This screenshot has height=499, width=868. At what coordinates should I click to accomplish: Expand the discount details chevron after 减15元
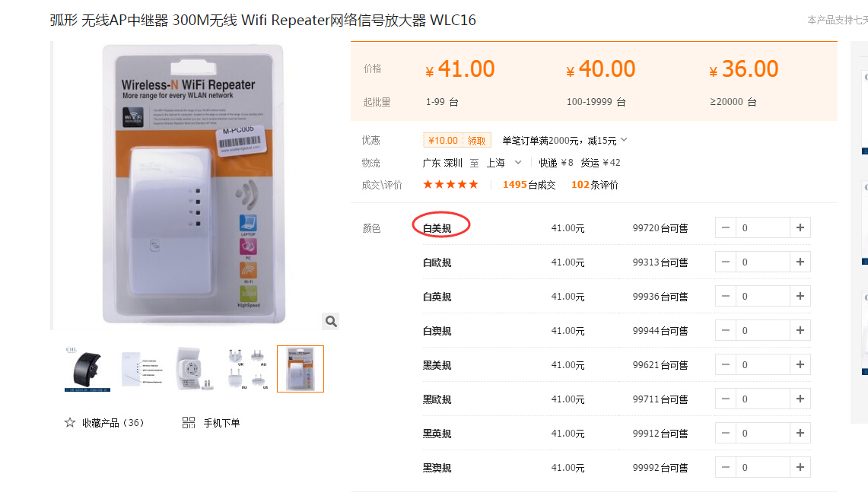[624, 140]
